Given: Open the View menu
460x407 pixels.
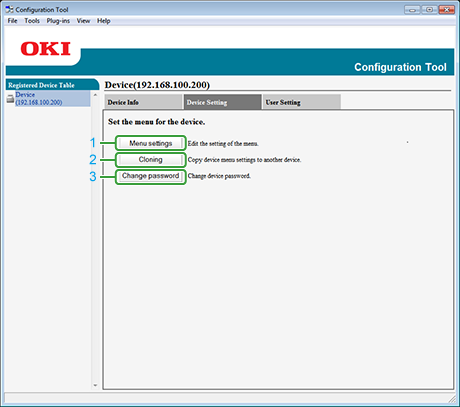Looking at the screenshot, I should tap(83, 21).
